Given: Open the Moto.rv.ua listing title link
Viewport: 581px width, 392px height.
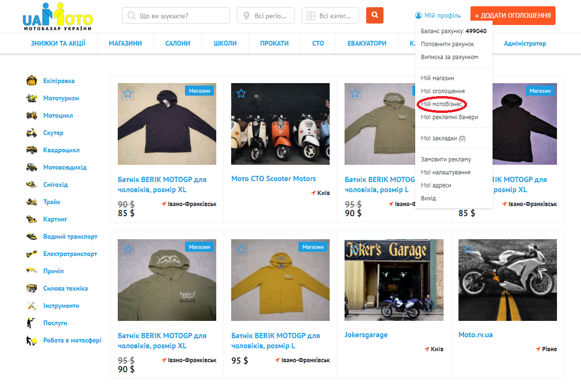Looking at the screenshot, I should coord(475,334).
